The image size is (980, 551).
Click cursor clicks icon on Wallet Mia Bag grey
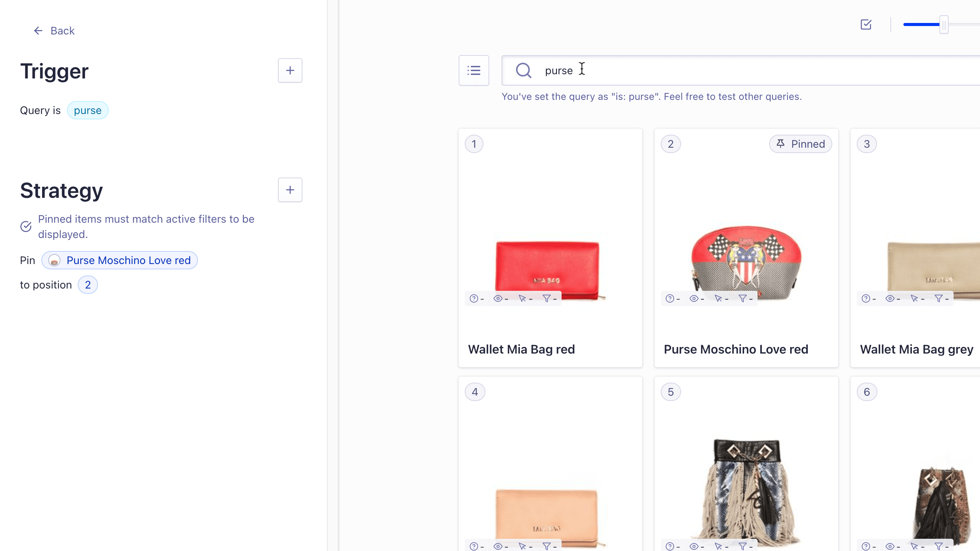click(914, 298)
